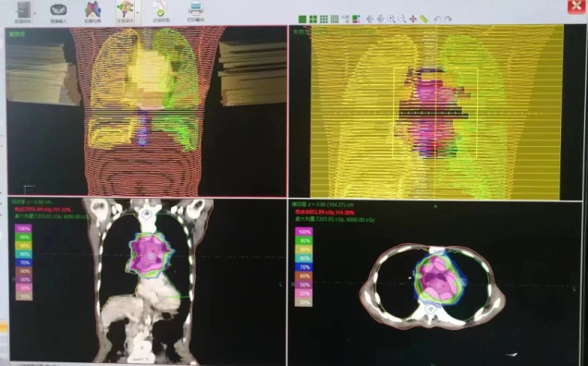Open the image import tool

coord(58,13)
